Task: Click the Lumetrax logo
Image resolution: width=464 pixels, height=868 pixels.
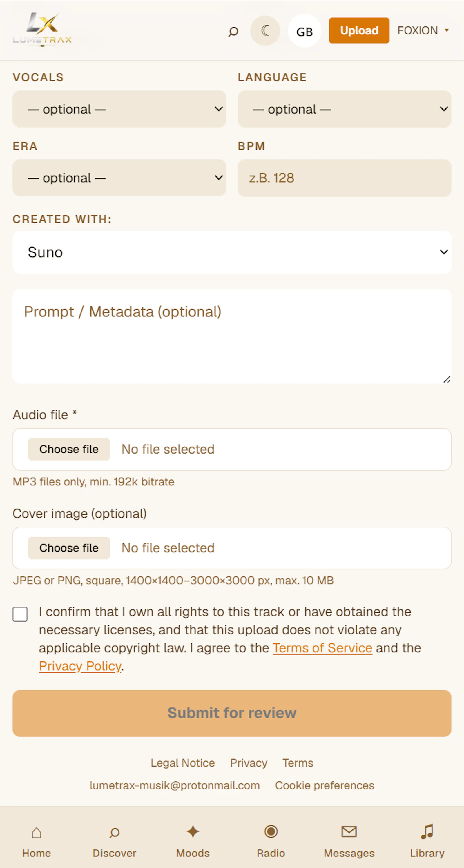Action: [x=42, y=30]
